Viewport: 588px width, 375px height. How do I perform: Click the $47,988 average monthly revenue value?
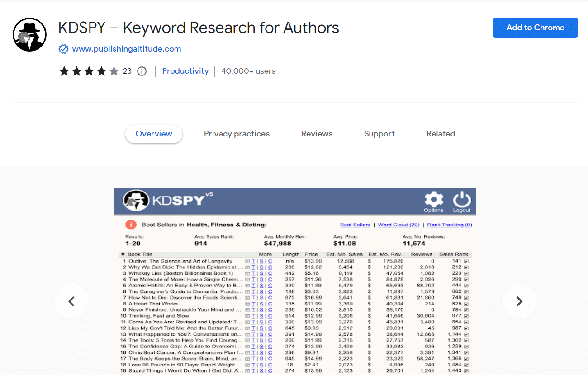(x=278, y=244)
